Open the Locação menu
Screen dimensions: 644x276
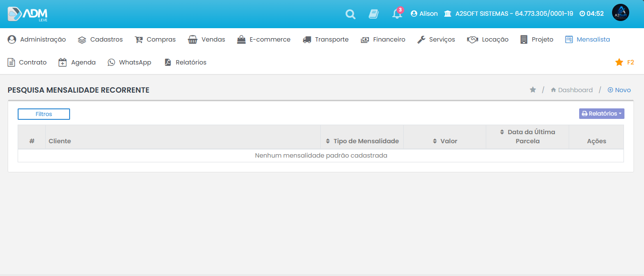(488, 40)
